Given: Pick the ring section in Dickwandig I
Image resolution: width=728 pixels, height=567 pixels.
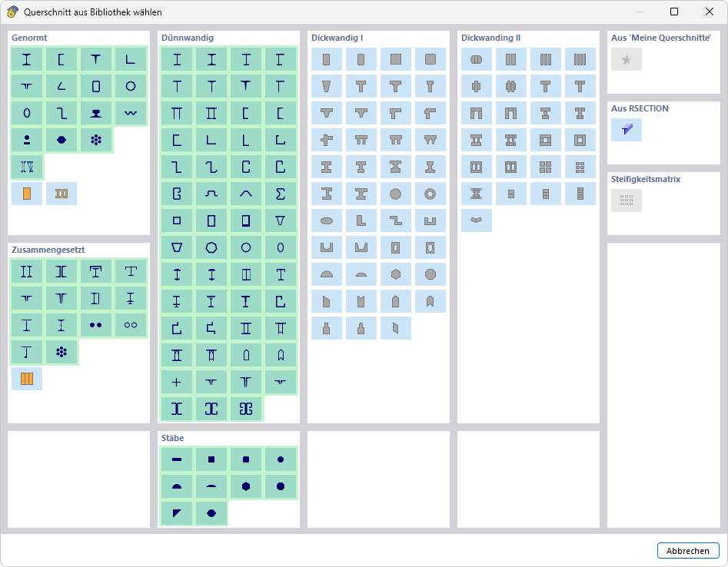Looking at the screenshot, I should 430,194.
